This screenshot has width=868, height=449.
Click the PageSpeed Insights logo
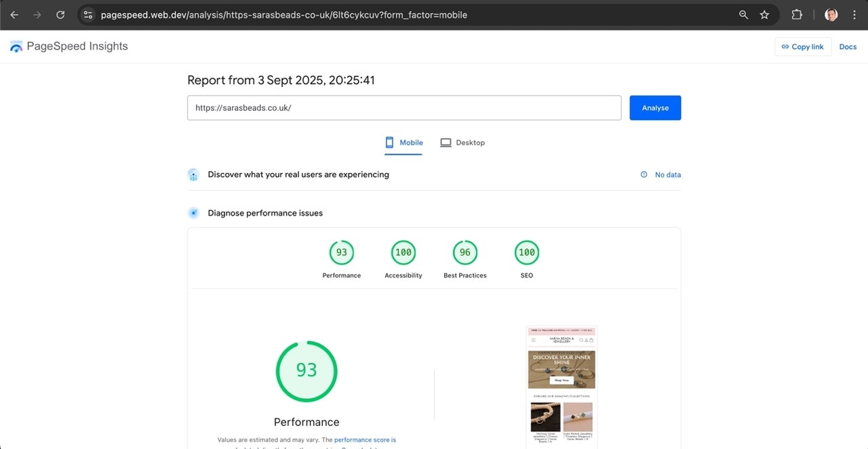click(68, 46)
